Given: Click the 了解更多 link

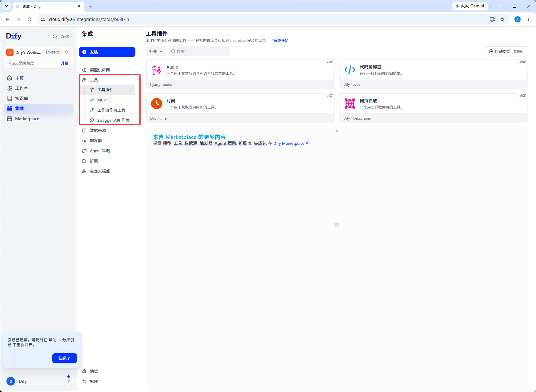Looking at the screenshot, I should [279, 40].
